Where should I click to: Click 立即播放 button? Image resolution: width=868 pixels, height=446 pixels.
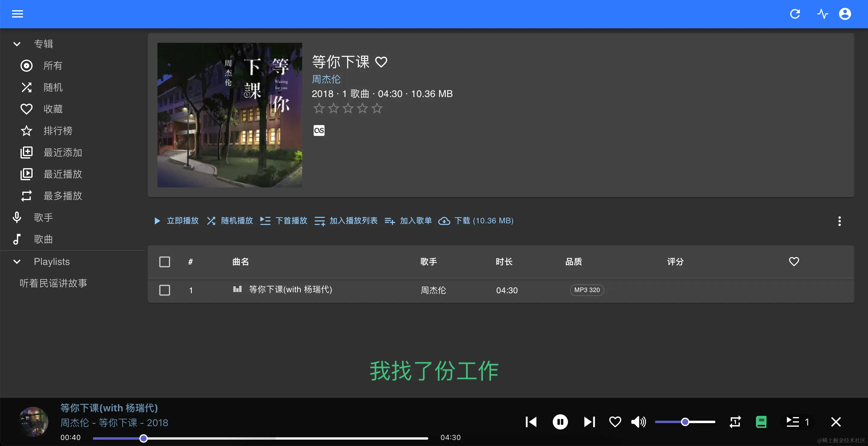pyautogui.click(x=176, y=221)
